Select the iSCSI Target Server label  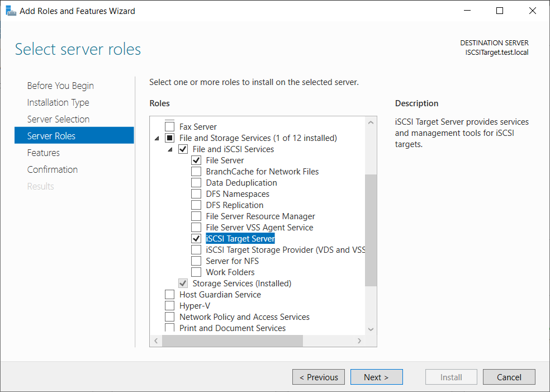tap(240, 239)
